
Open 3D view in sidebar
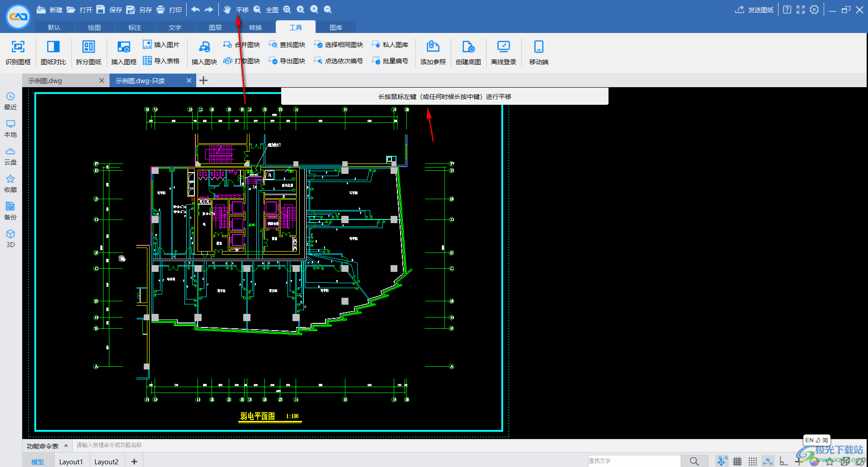pyautogui.click(x=10, y=239)
